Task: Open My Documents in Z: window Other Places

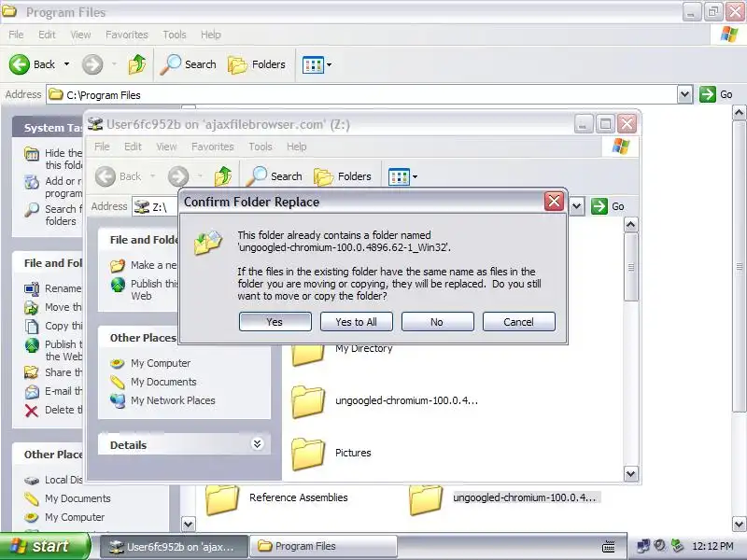Action: click(163, 382)
